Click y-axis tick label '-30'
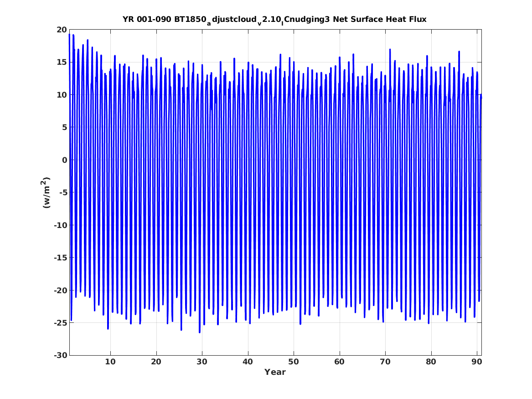 (x=61, y=356)
